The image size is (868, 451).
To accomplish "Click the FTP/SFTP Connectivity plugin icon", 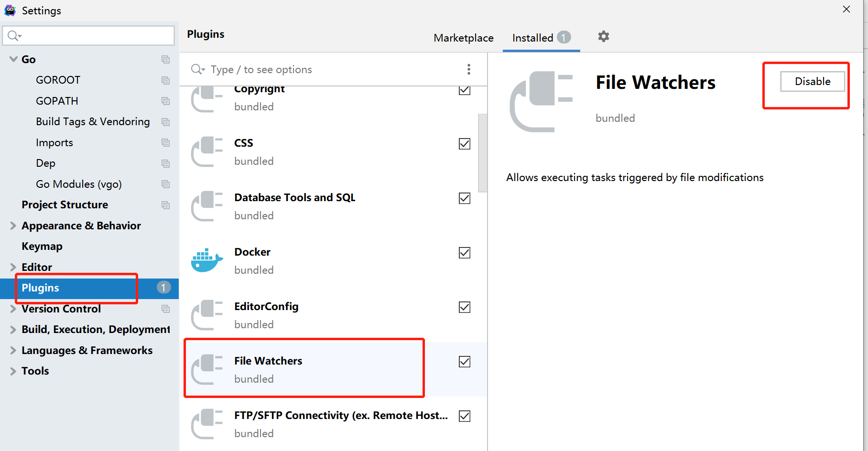I will tap(206, 424).
